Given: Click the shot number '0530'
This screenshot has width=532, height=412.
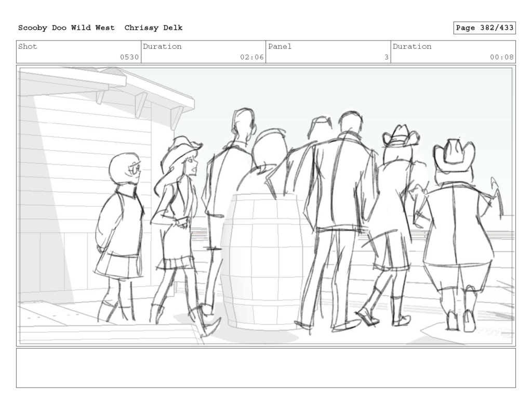Looking at the screenshot, I should [x=129, y=57].
